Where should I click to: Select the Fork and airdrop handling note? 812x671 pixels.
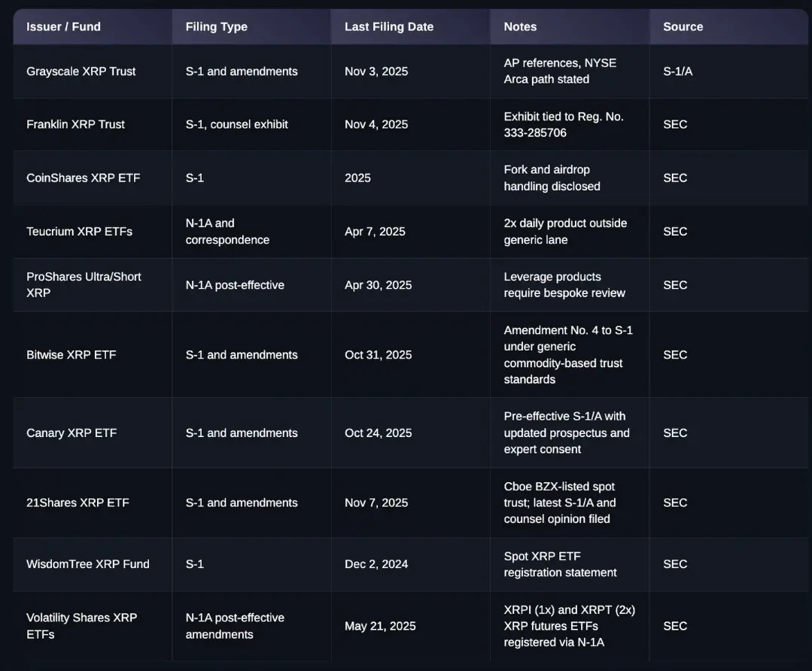[x=552, y=178]
